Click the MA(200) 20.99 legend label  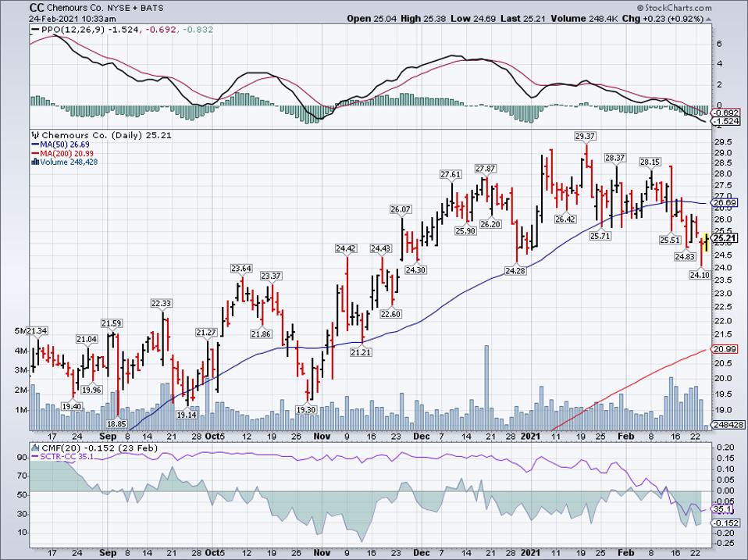tap(67, 154)
